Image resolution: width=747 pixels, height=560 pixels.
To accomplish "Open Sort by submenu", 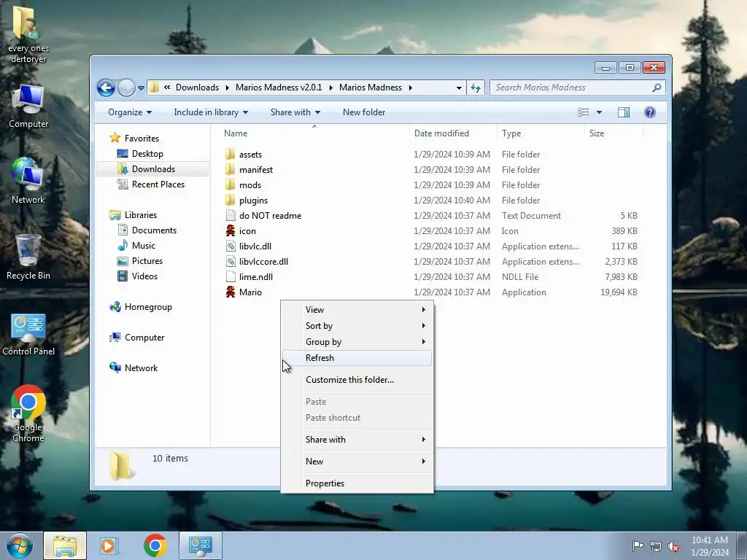I will (357, 326).
